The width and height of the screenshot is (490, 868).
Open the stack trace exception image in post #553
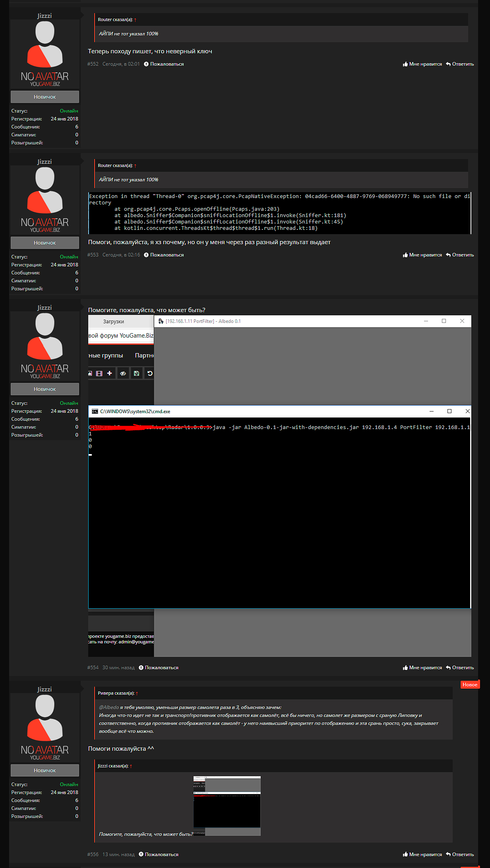pos(279,213)
